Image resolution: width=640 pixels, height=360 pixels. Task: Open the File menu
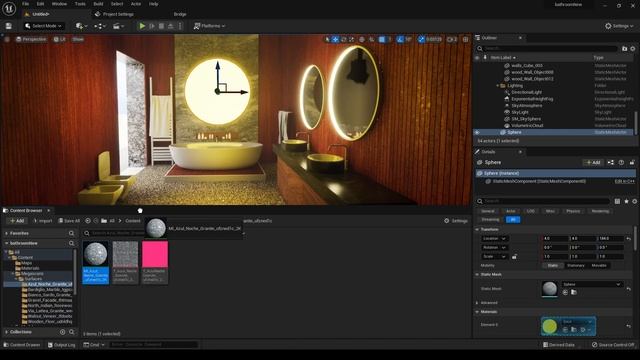tap(25, 4)
